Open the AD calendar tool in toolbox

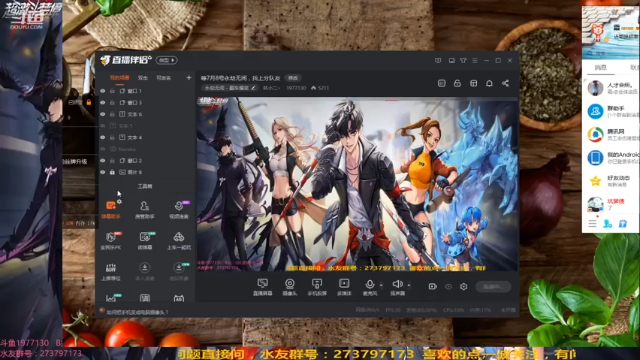[178, 298]
